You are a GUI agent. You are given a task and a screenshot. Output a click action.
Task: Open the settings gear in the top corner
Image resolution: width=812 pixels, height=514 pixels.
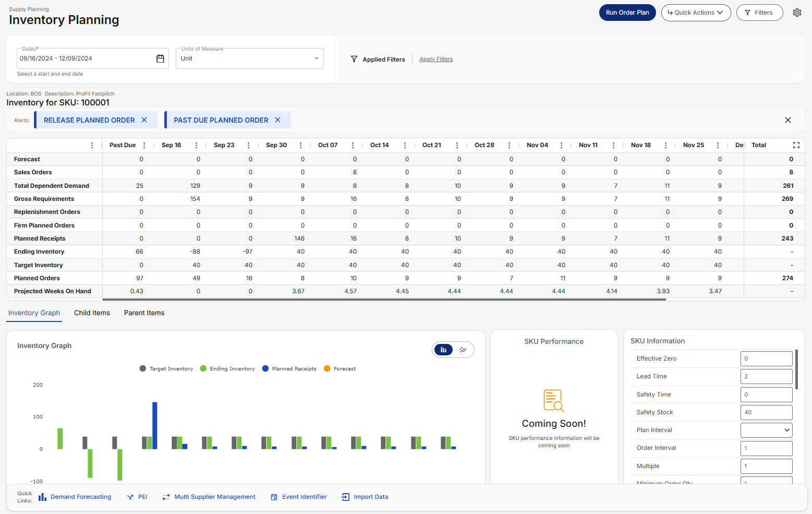(x=797, y=12)
